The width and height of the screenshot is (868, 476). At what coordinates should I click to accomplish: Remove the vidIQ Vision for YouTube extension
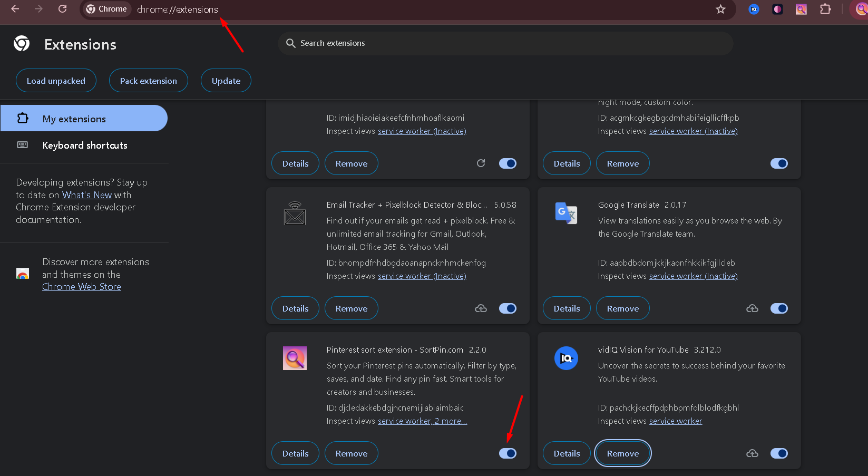click(623, 453)
